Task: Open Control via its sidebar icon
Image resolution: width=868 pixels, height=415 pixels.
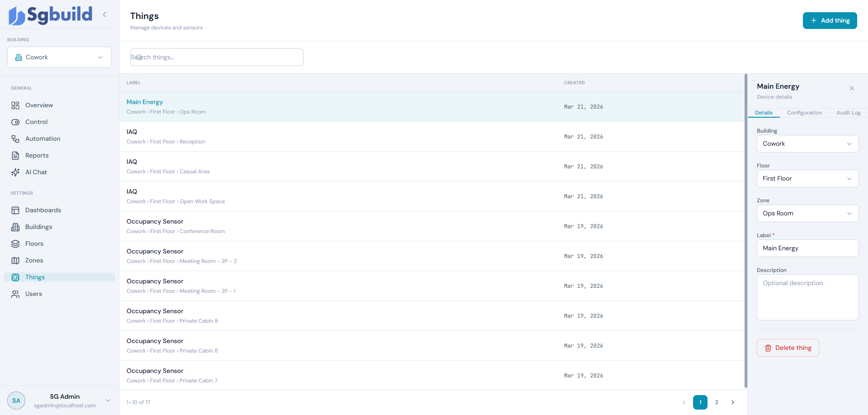Action: 16,122
